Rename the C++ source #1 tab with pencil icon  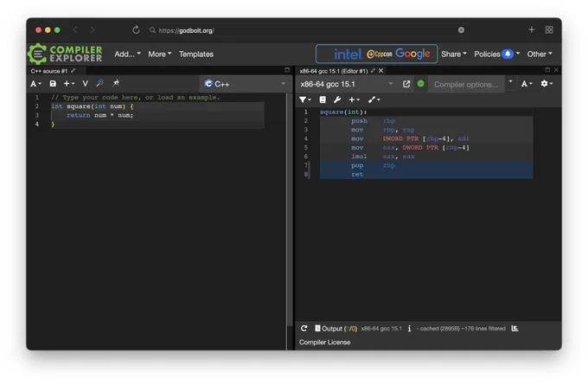[73, 71]
